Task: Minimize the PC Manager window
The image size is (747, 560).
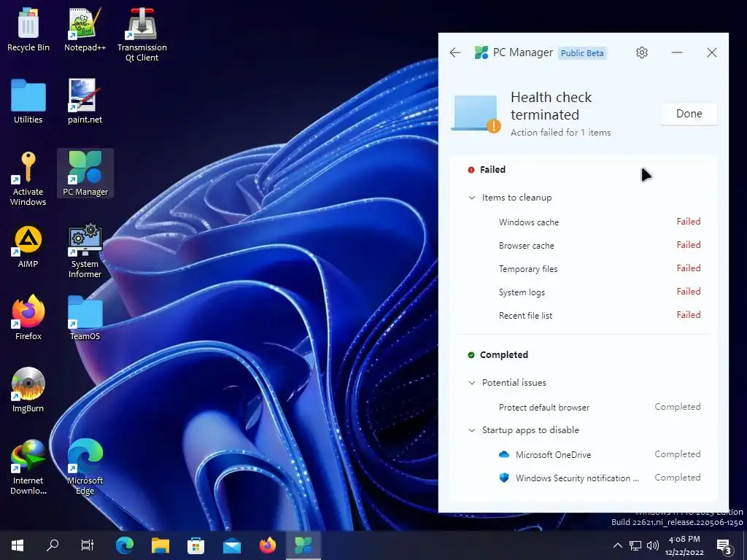Action: click(x=677, y=52)
